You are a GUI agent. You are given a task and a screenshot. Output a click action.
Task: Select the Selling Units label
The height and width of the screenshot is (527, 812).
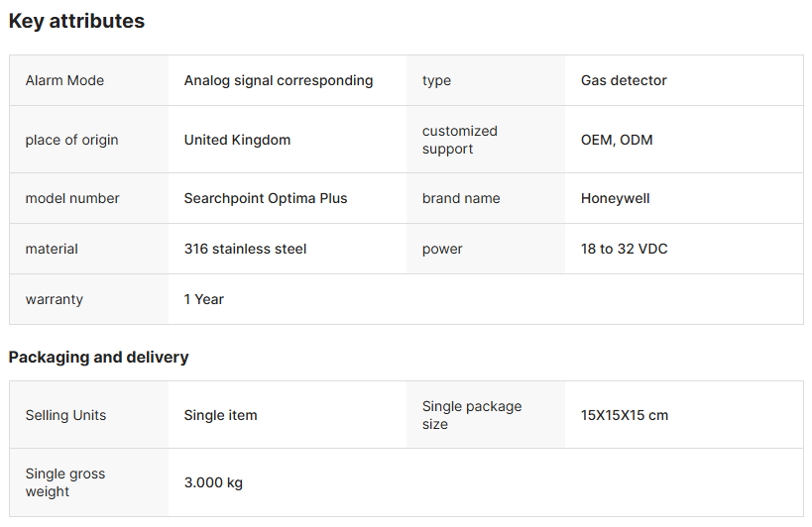pyautogui.click(x=65, y=415)
